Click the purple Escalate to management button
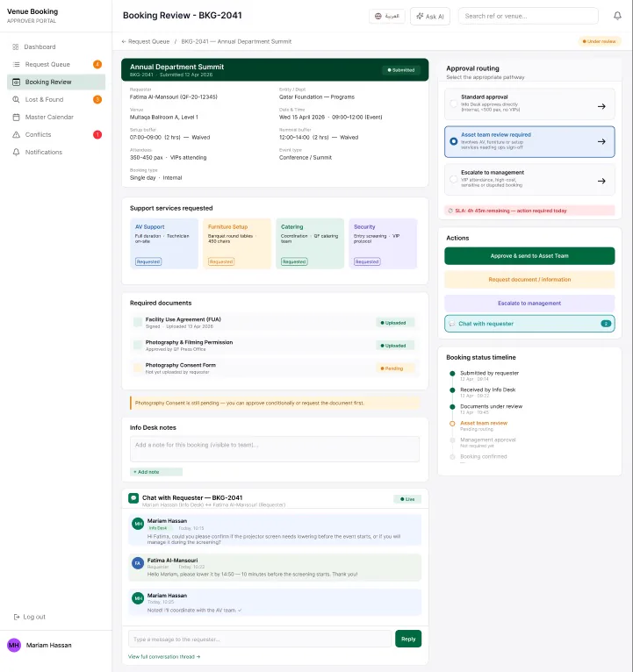 click(x=529, y=303)
